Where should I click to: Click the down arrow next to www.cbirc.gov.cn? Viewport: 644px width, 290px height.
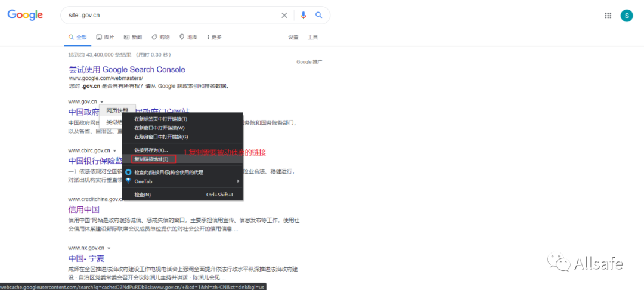point(114,150)
